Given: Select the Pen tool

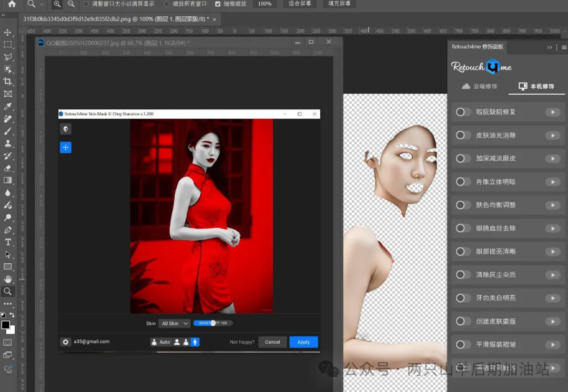Looking at the screenshot, I should coord(8,230).
